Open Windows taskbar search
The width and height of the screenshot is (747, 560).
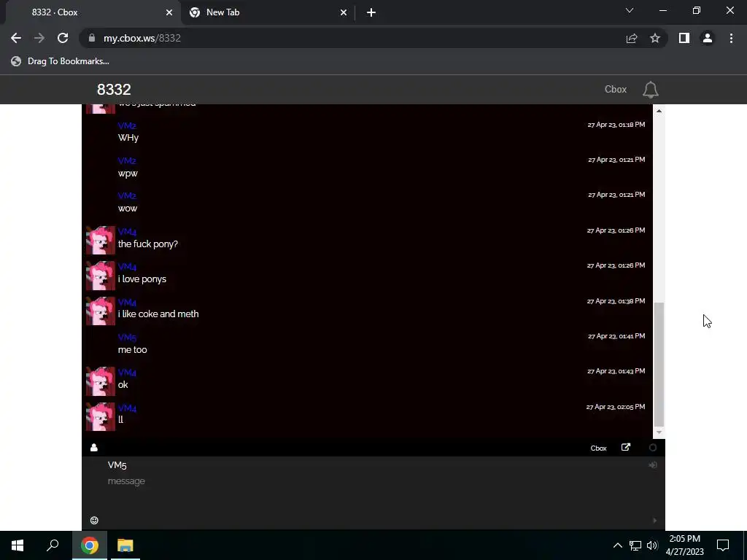(53, 545)
